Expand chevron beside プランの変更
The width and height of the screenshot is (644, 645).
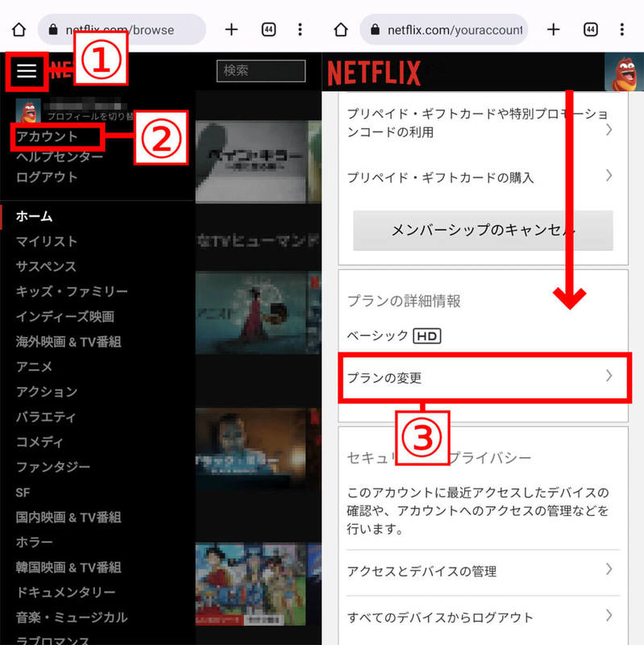[609, 376]
